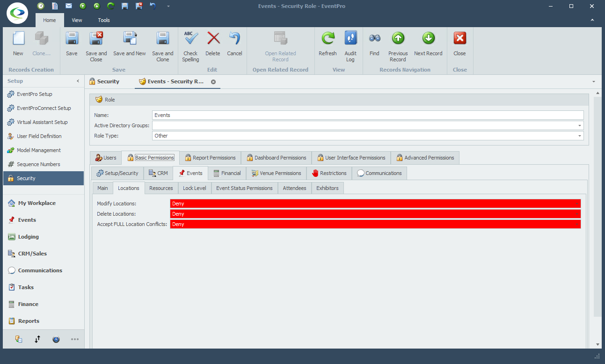Open the User Interface Permissions tab

[x=351, y=158]
